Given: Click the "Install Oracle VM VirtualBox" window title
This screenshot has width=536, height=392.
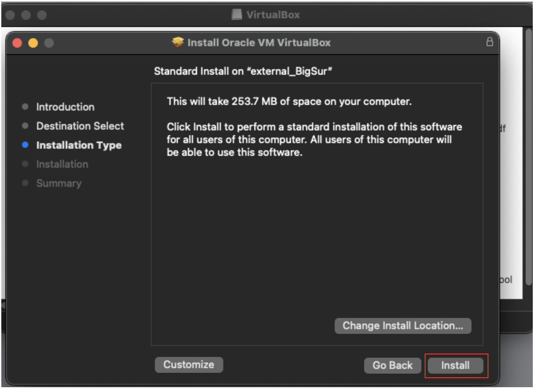Looking at the screenshot, I should click(x=259, y=43).
